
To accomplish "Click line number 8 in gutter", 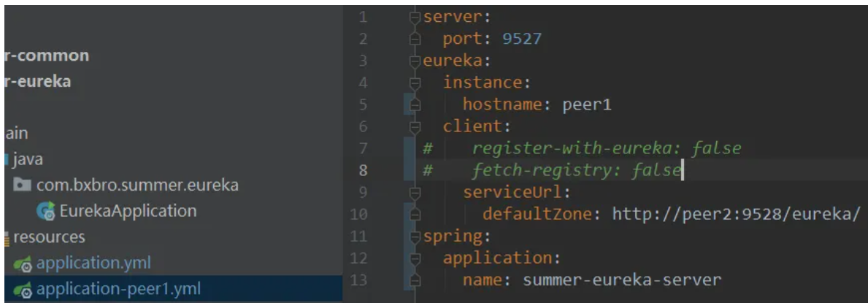I will click(363, 171).
